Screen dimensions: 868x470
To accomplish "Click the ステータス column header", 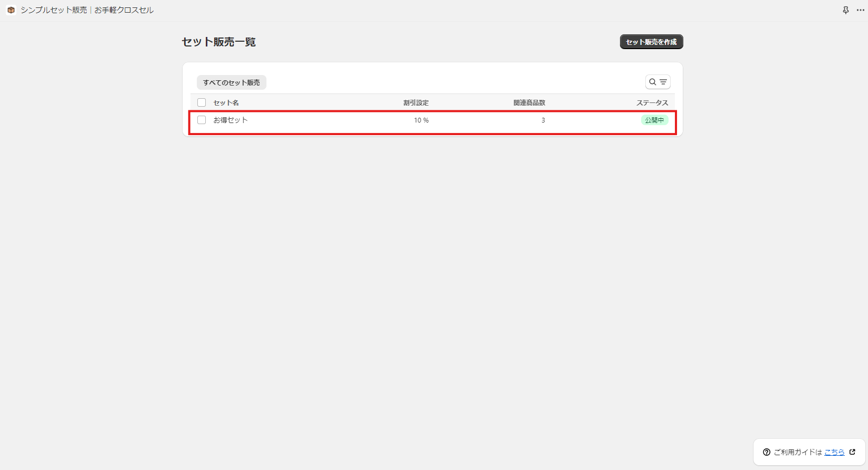I will (652, 103).
